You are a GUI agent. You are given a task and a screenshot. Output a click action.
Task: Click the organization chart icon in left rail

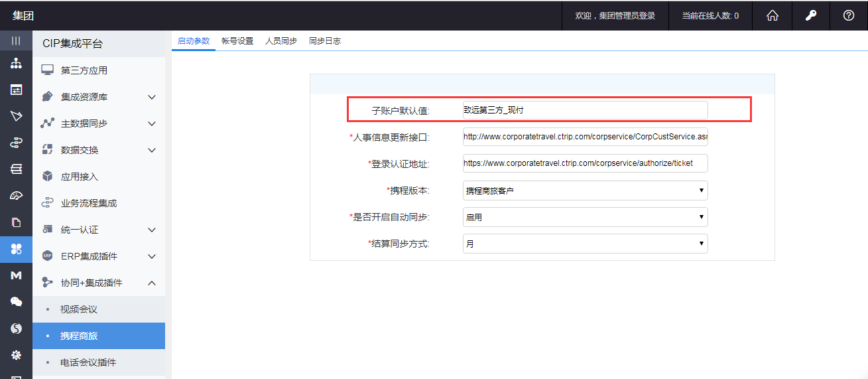tap(16, 64)
